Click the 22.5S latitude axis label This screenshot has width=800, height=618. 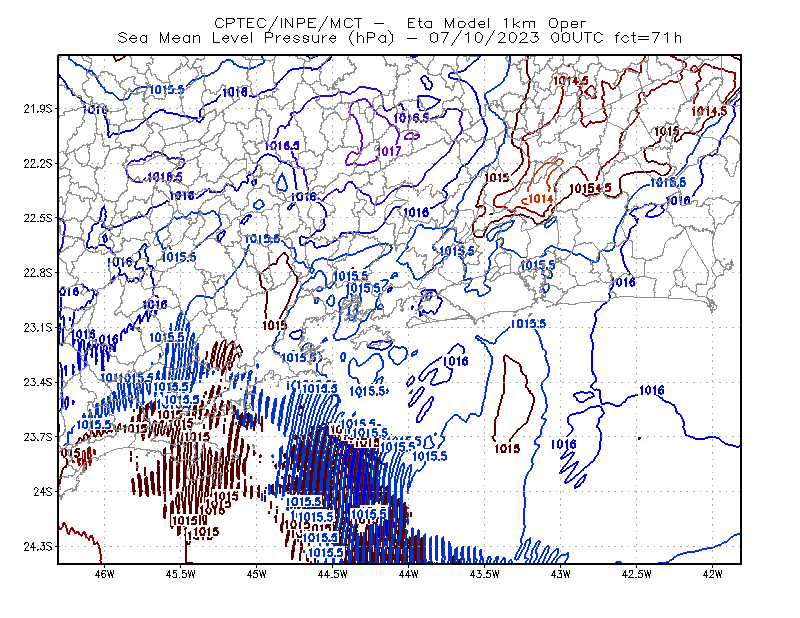point(38,218)
